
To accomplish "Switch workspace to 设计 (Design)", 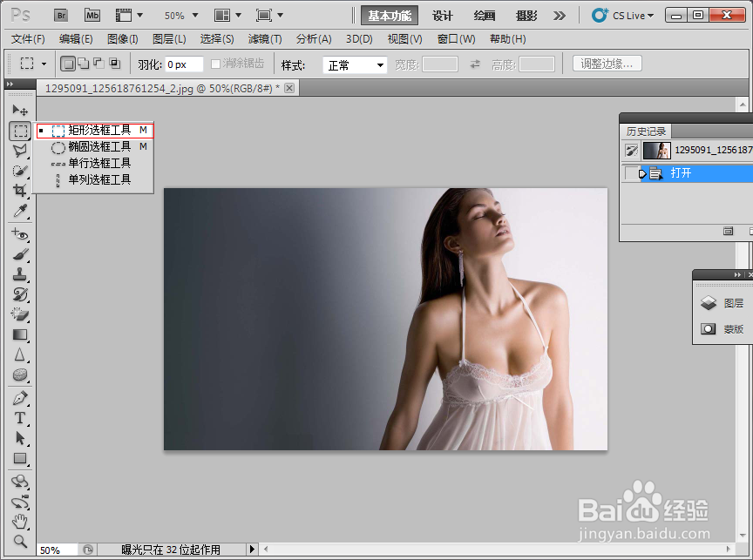I will coord(442,15).
